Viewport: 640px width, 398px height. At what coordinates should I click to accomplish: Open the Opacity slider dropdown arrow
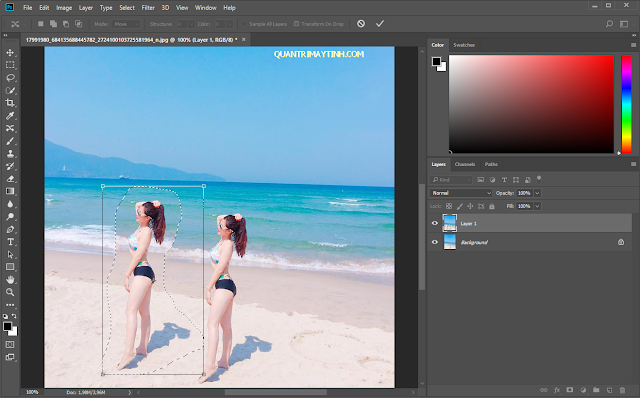click(537, 193)
